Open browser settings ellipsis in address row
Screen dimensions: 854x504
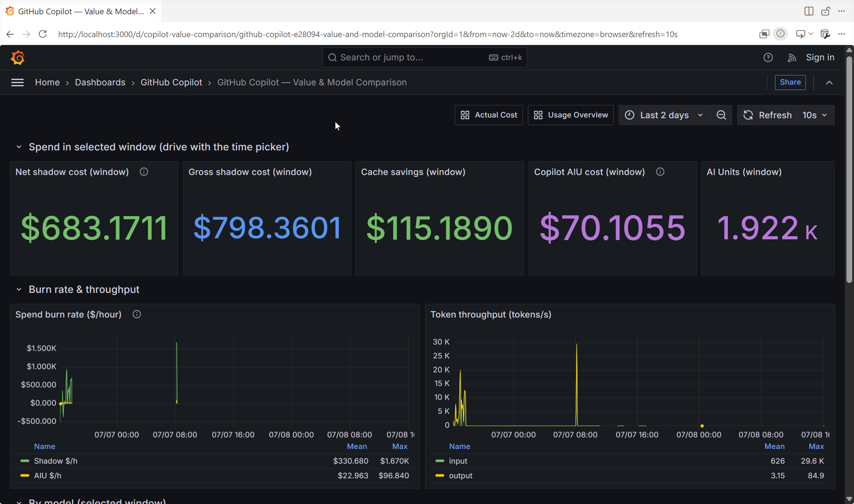841,34
